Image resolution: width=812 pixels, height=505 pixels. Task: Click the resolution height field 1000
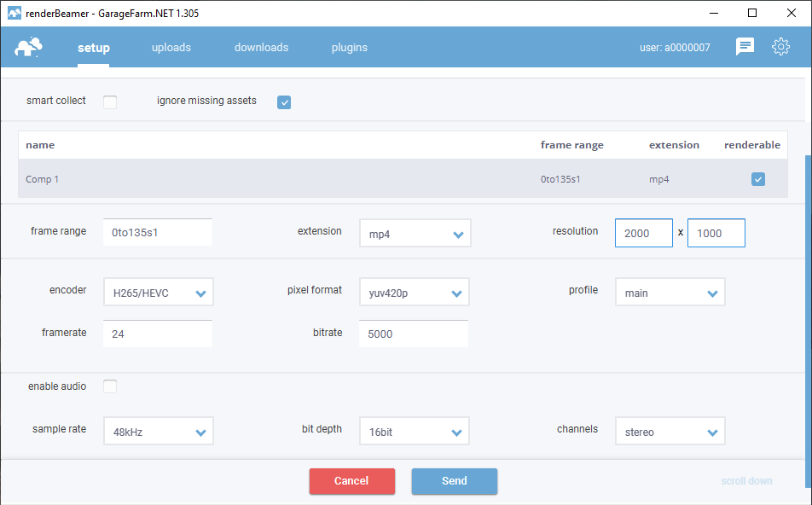716,233
